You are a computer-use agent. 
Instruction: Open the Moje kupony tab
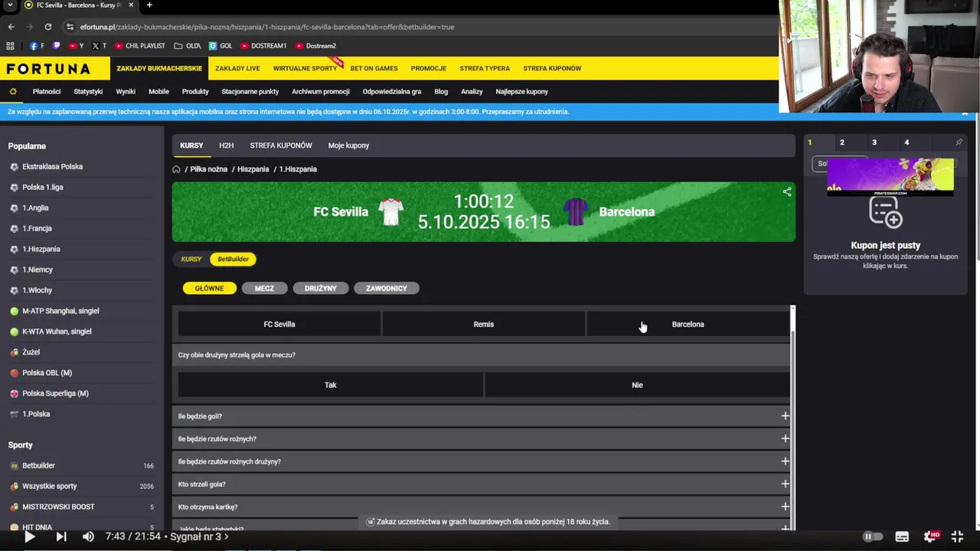click(x=348, y=145)
